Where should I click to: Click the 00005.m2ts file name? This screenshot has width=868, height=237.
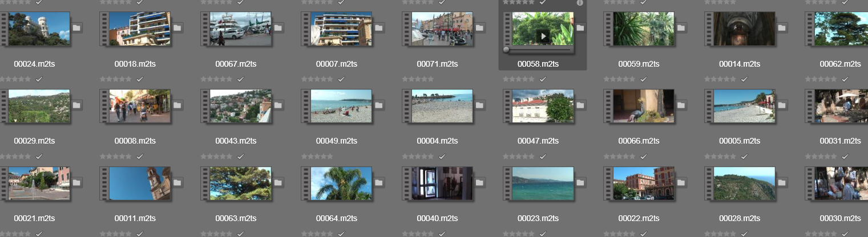tap(740, 141)
